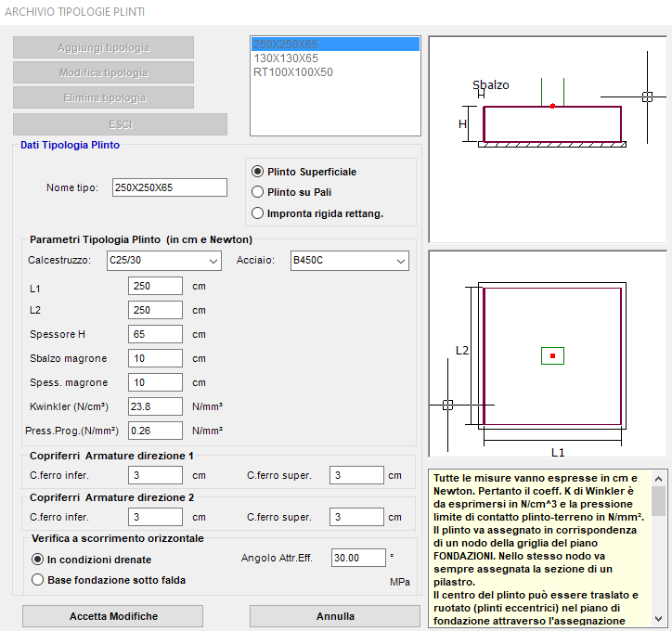Select 250X250X65 in the typology list
672x631 pixels.
(335, 45)
